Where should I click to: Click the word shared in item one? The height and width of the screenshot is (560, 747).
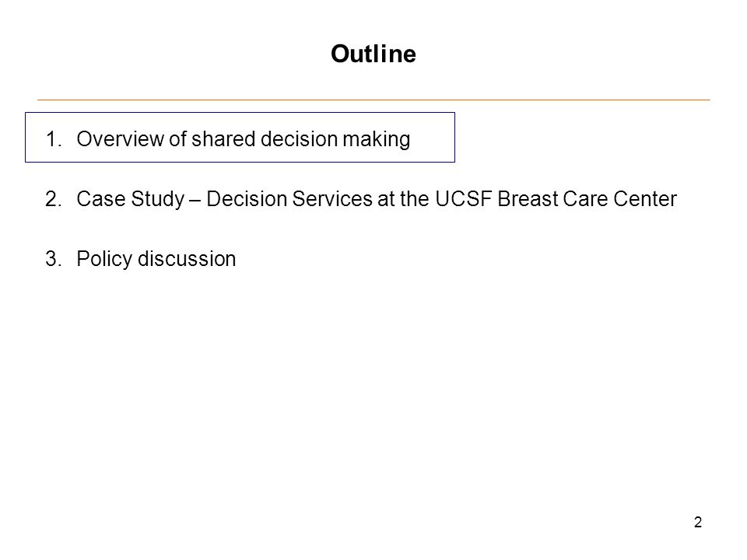(x=223, y=139)
